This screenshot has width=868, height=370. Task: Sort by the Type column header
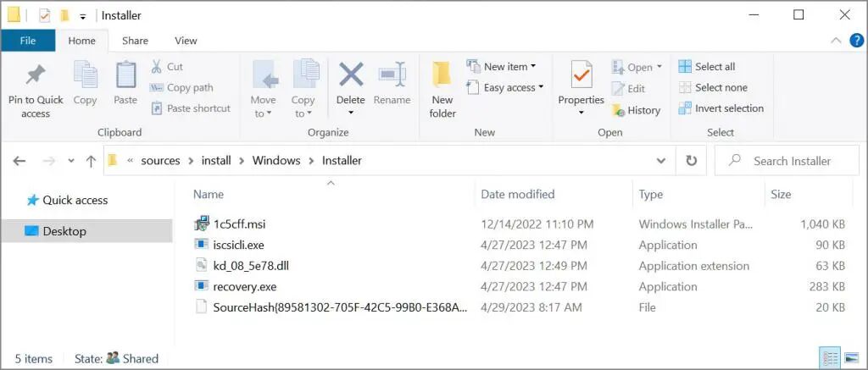pos(650,194)
